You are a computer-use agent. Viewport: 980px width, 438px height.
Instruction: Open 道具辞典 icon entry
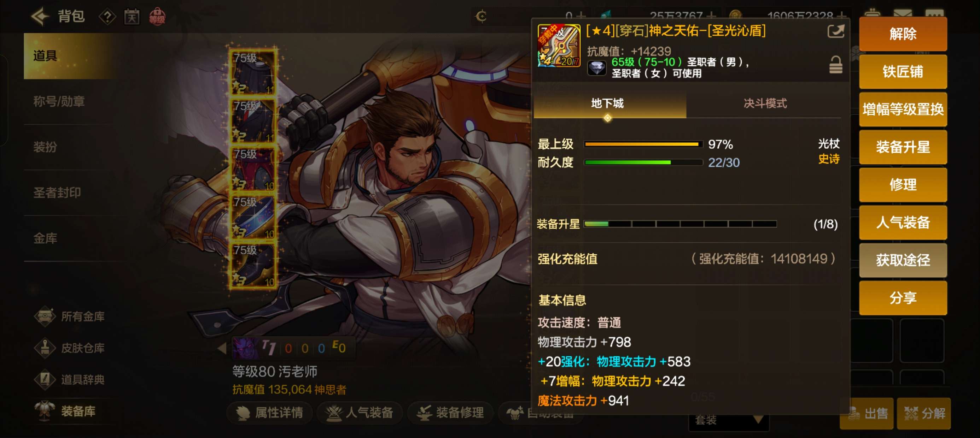pyautogui.click(x=45, y=379)
